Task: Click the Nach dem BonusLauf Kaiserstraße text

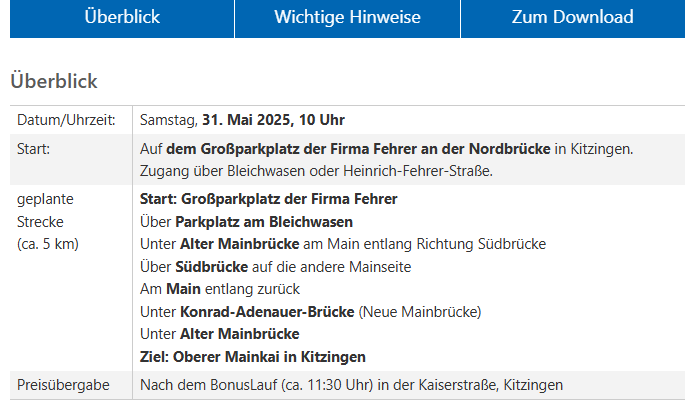Action: [x=351, y=385]
